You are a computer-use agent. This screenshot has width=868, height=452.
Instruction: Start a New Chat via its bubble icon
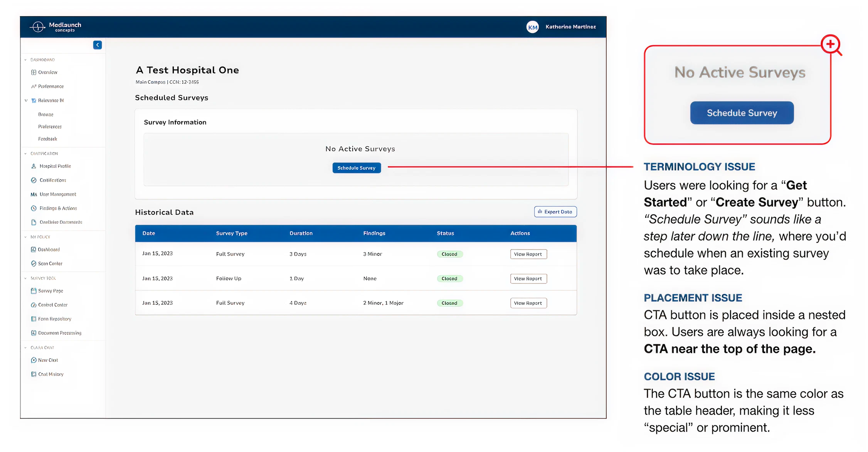34,360
